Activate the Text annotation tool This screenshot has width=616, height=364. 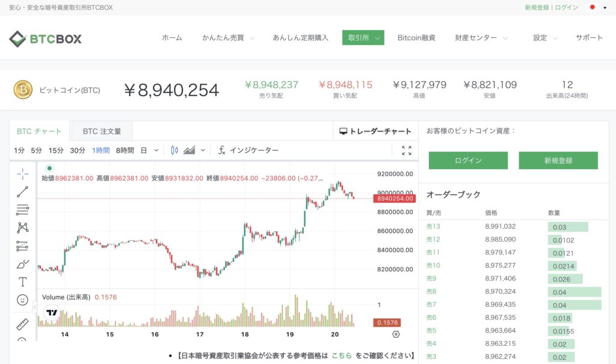click(x=22, y=282)
